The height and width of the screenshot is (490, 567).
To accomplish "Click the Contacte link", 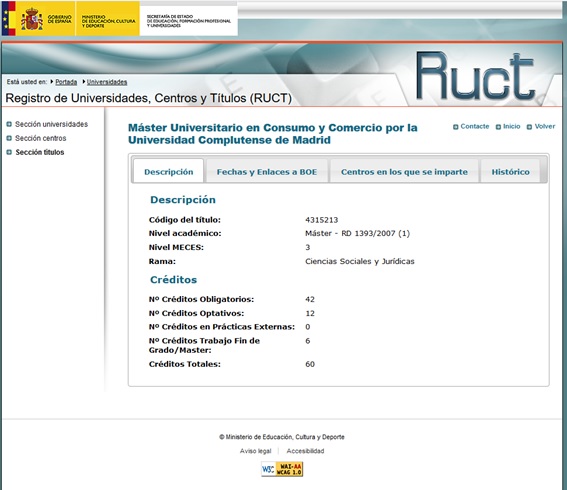I will point(475,126).
